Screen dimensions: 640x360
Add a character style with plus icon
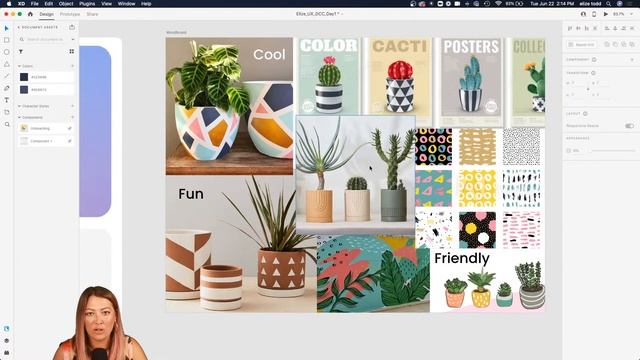click(x=72, y=106)
